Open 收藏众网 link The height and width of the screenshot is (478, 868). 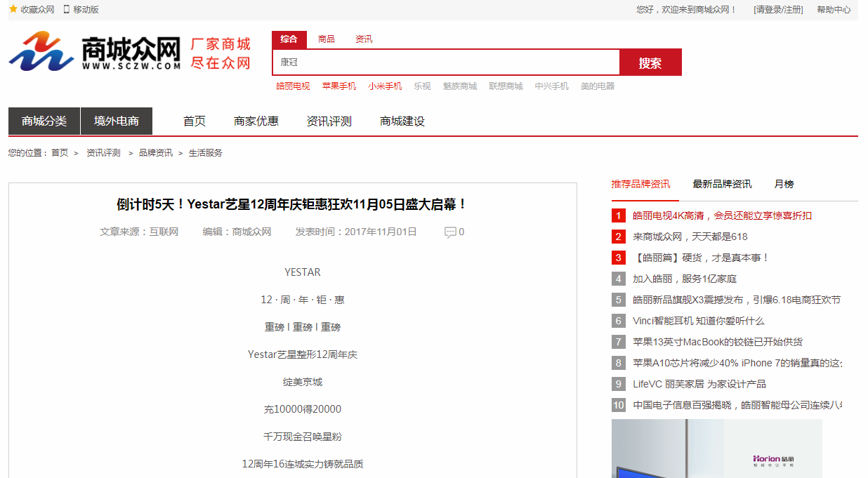point(37,10)
